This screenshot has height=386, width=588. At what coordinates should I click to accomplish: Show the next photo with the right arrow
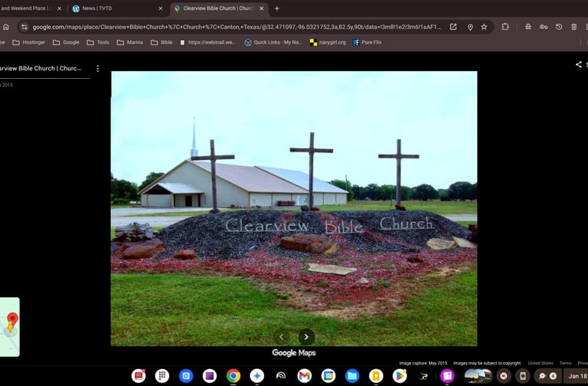(306, 336)
